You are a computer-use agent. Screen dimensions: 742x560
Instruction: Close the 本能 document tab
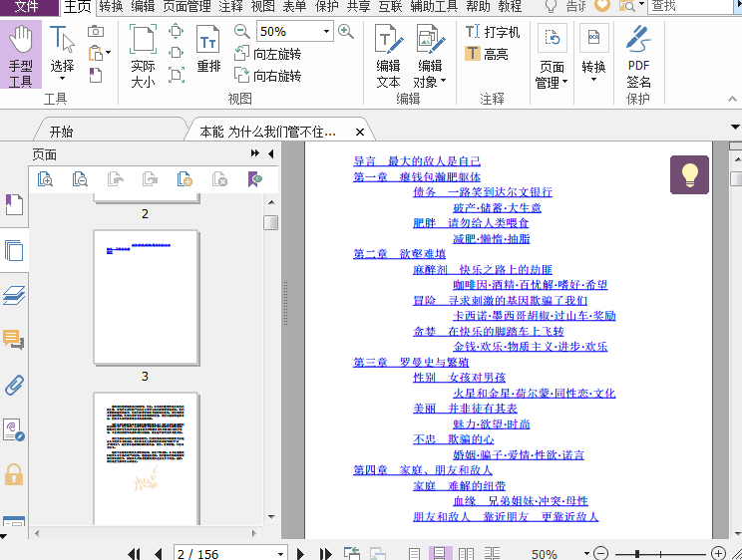(x=360, y=132)
